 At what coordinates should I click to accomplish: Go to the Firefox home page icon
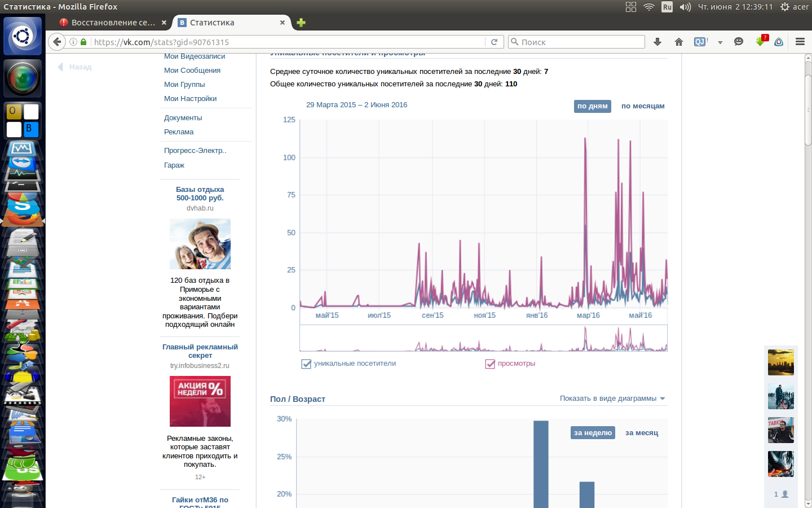[679, 42]
